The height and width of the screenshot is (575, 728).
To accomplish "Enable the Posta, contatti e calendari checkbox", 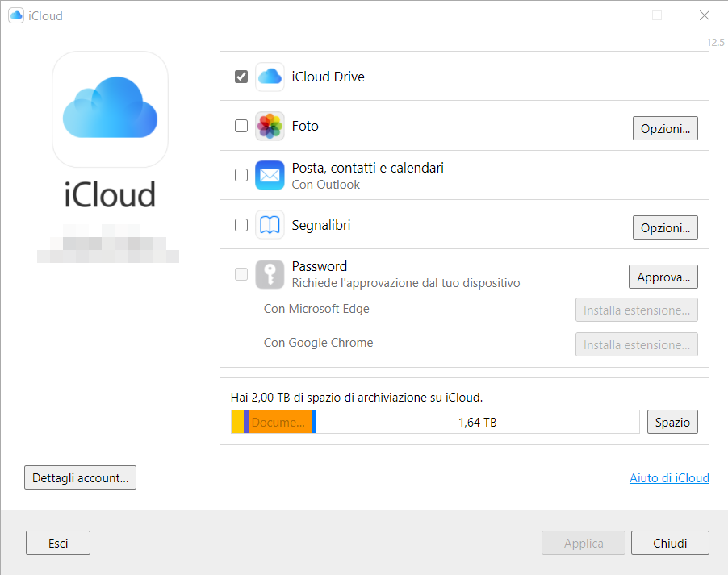I will click(x=241, y=175).
